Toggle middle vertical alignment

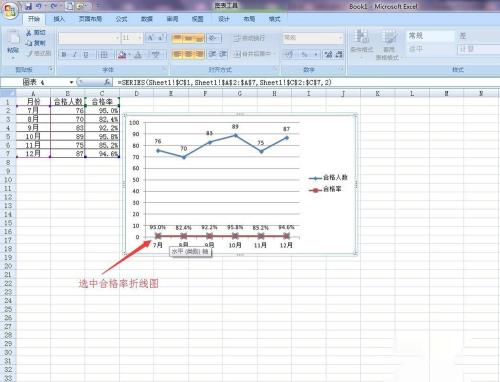tap(188, 38)
